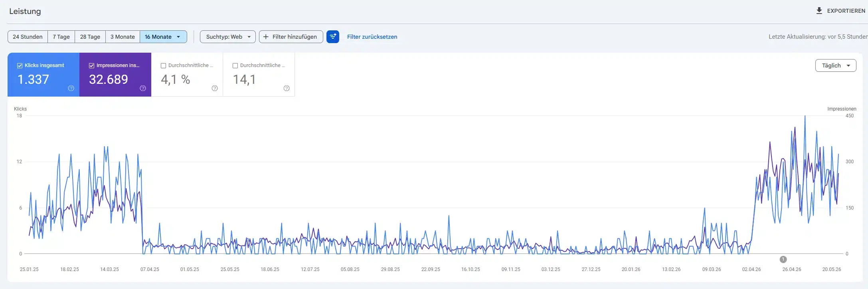Select the 24 Stunden range
This screenshot has height=289, width=868.
tap(28, 37)
